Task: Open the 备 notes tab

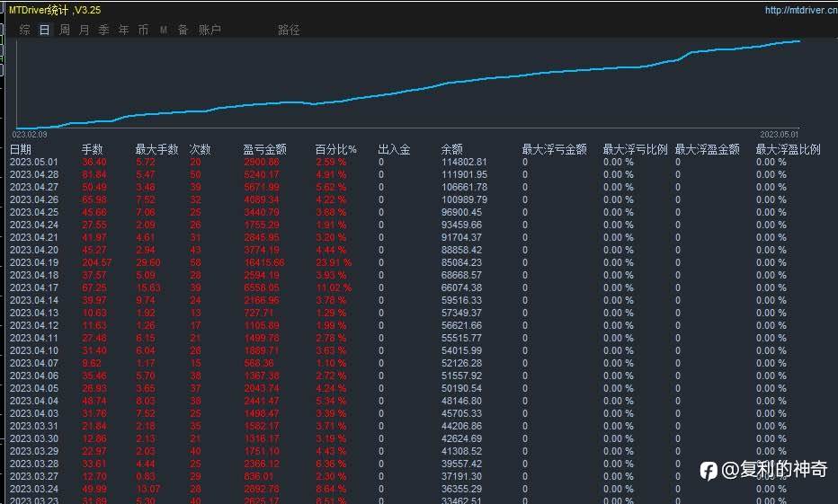Action: [183, 30]
